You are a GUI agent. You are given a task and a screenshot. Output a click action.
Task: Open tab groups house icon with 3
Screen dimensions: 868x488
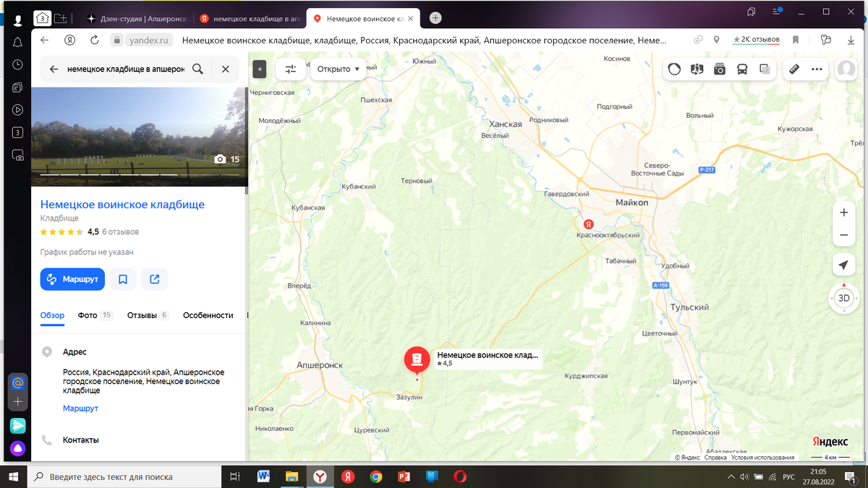click(x=43, y=17)
